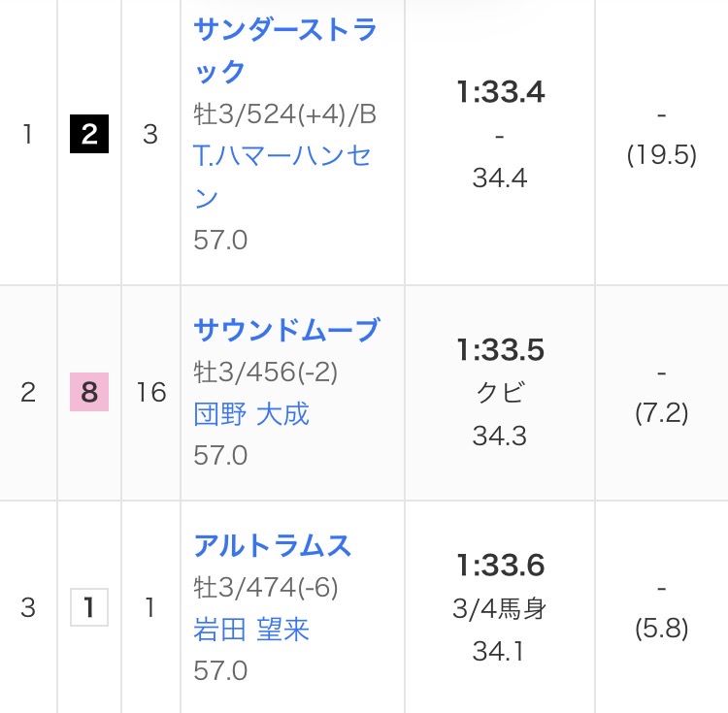Select horse number 16 cell
728x713 pixels.
[151, 392]
